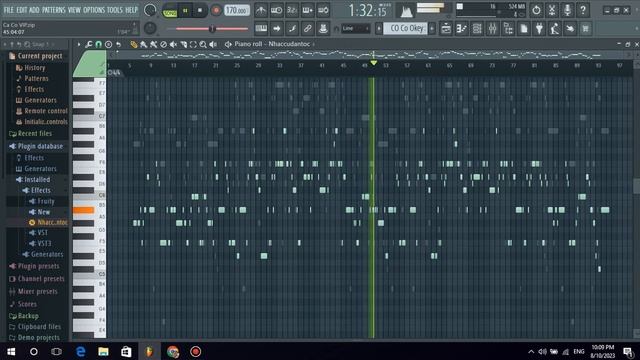The width and height of the screenshot is (640, 360).
Task: Open the Project info page icon
Action: (x=524, y=28)
